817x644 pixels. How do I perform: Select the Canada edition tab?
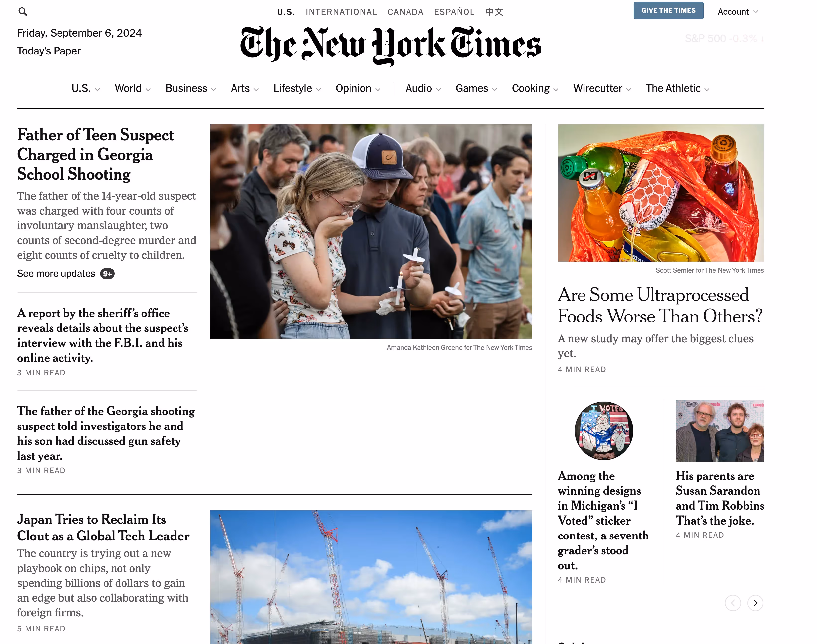click(x=405, y=12)
